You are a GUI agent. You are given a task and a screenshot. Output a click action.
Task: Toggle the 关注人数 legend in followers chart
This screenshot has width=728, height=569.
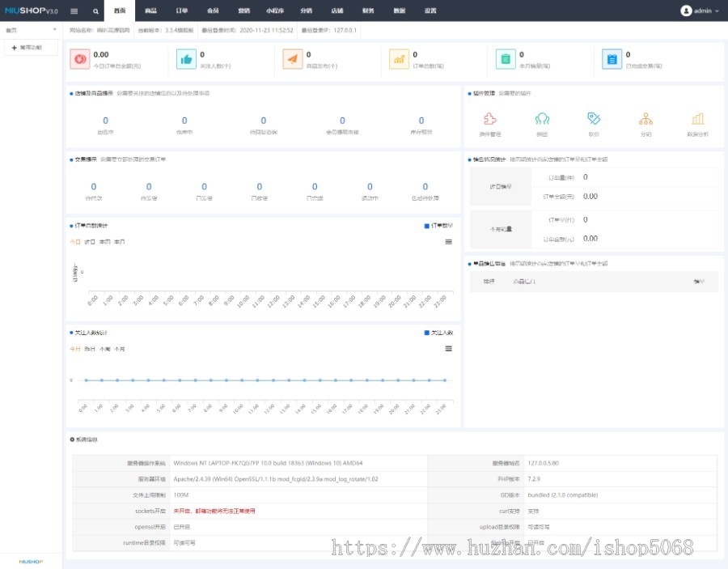(438, 333)
